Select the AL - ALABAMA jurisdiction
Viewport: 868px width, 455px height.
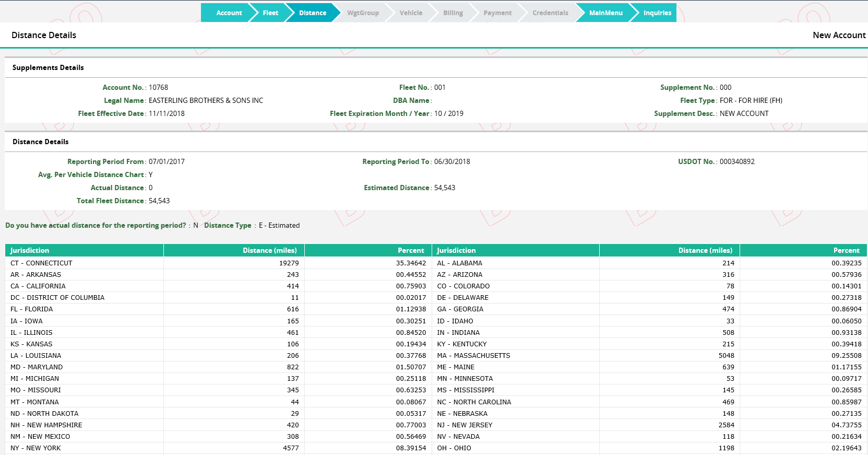[459, 263]
